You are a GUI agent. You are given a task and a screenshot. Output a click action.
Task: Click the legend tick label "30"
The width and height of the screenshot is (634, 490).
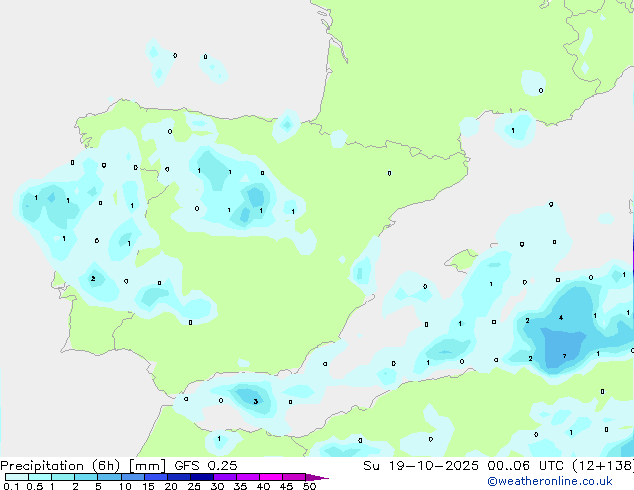pyautogui.click(x=217, y=486)
